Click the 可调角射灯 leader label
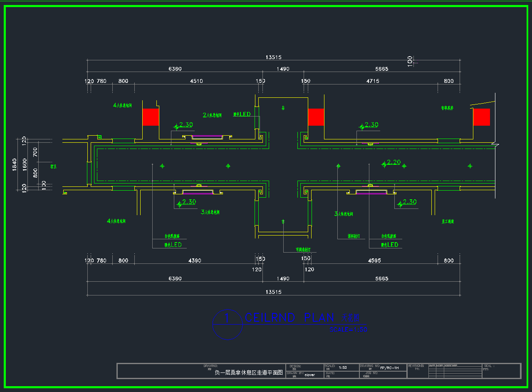The height and width of the screenshot is (392, 532). [x=303, y=250]
